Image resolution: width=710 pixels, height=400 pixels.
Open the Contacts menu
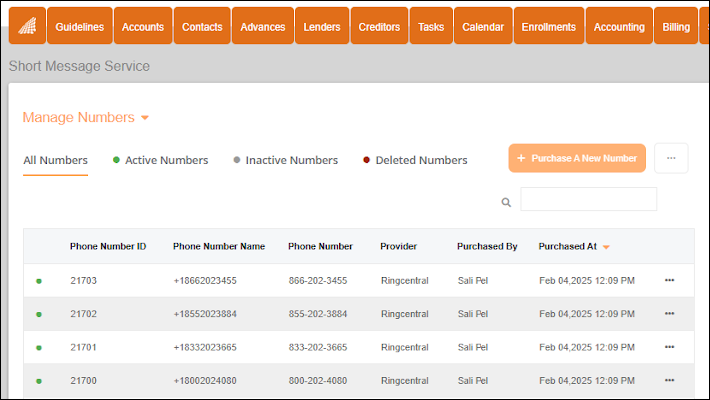[x=202, y=26]
